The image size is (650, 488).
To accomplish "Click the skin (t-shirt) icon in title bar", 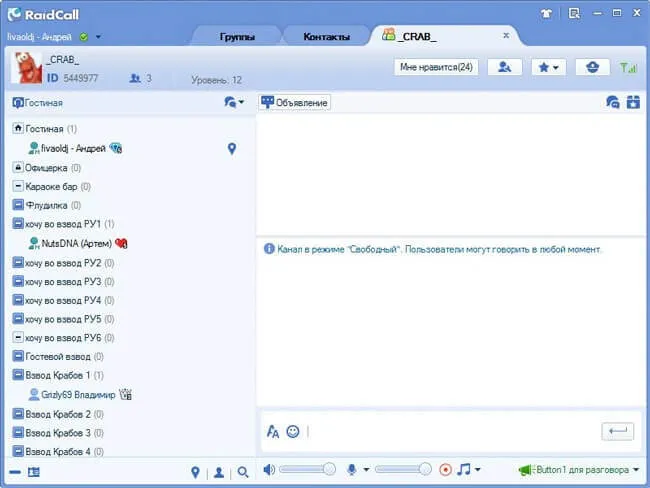I will tap(546, 14).
